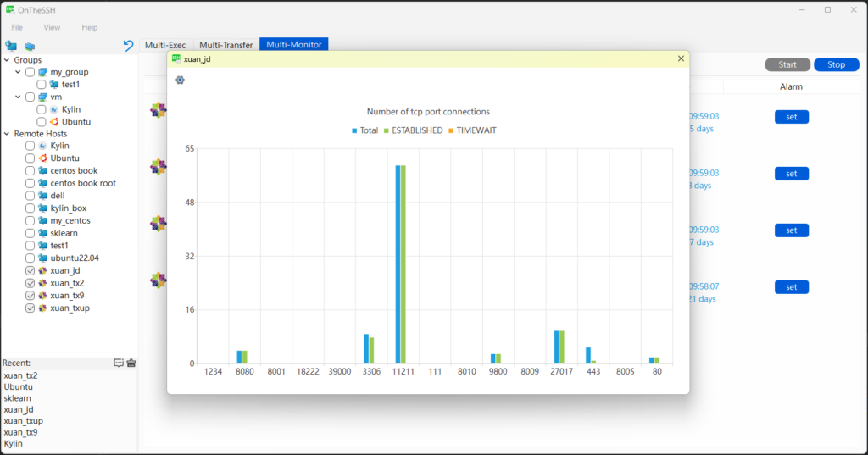
Task: Collapse the Groups tree section
Action: tap(7, 60)
